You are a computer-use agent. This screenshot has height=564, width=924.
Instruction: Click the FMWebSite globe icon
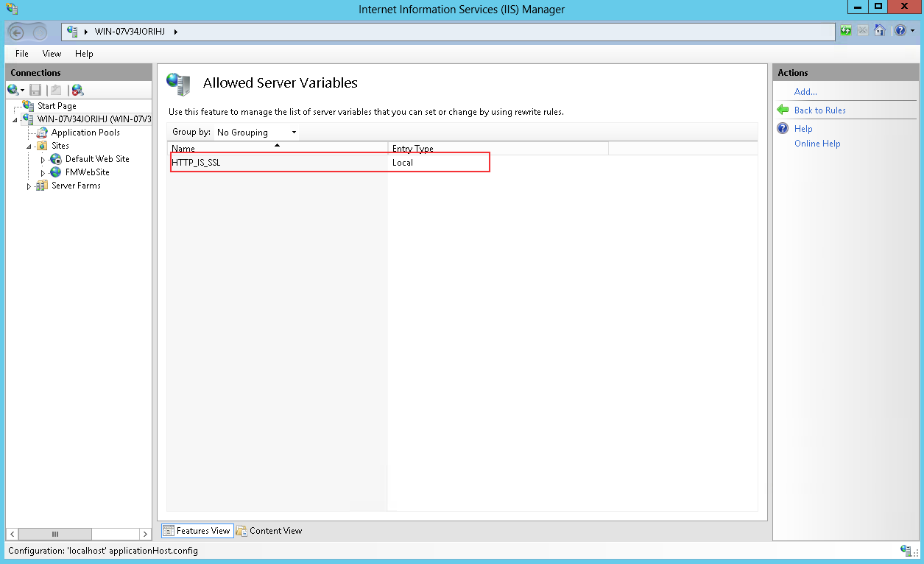point(56,172)
